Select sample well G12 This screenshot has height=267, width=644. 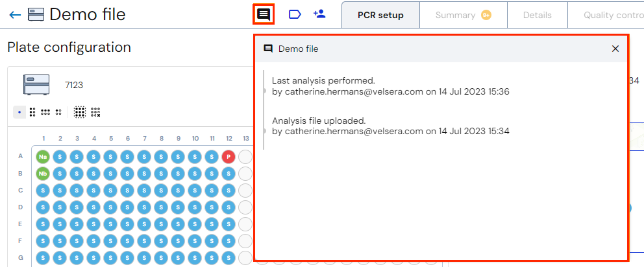tap(229, 257)
